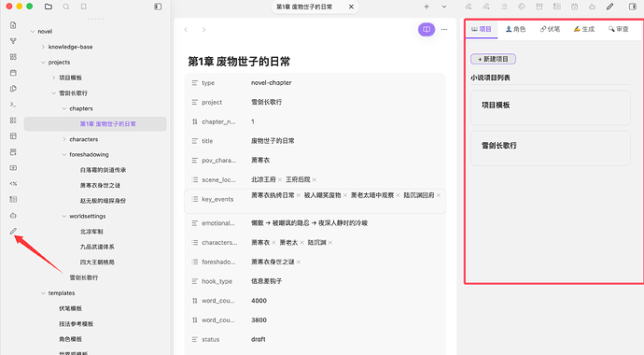Click the outline list icon in right toolbar

tap(504, 7)
